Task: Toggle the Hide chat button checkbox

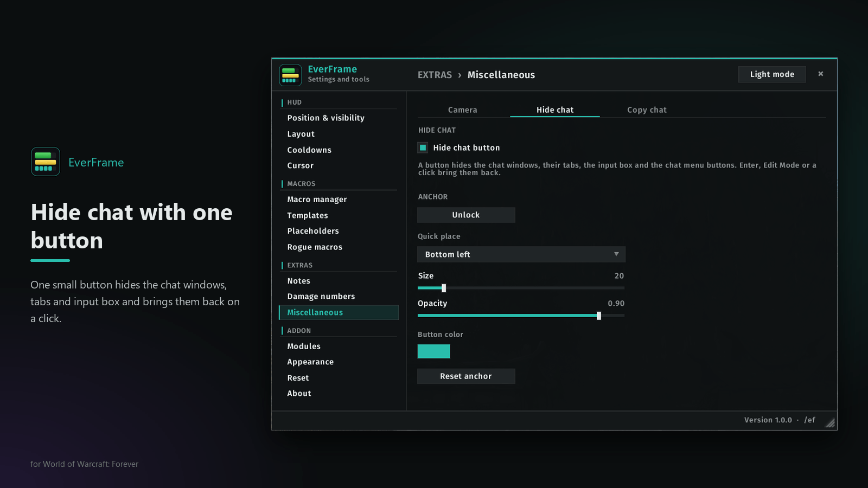Action: 423,147
